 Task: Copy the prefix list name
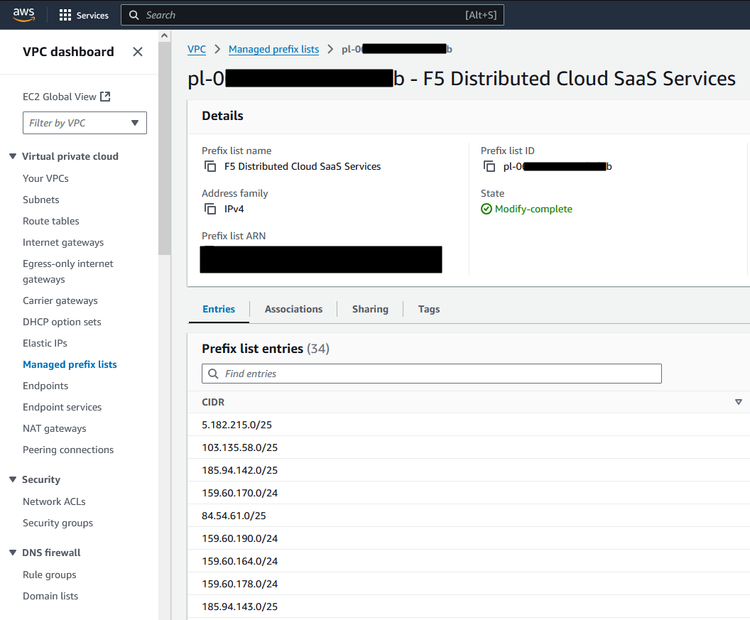pyautogui.click(x=210, y=167)
